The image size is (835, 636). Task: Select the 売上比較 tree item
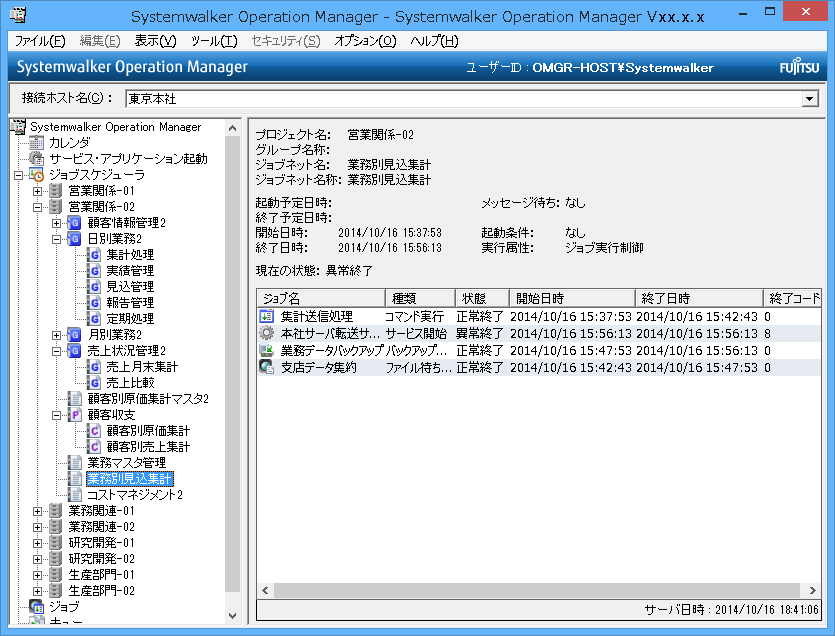[130, 382]
